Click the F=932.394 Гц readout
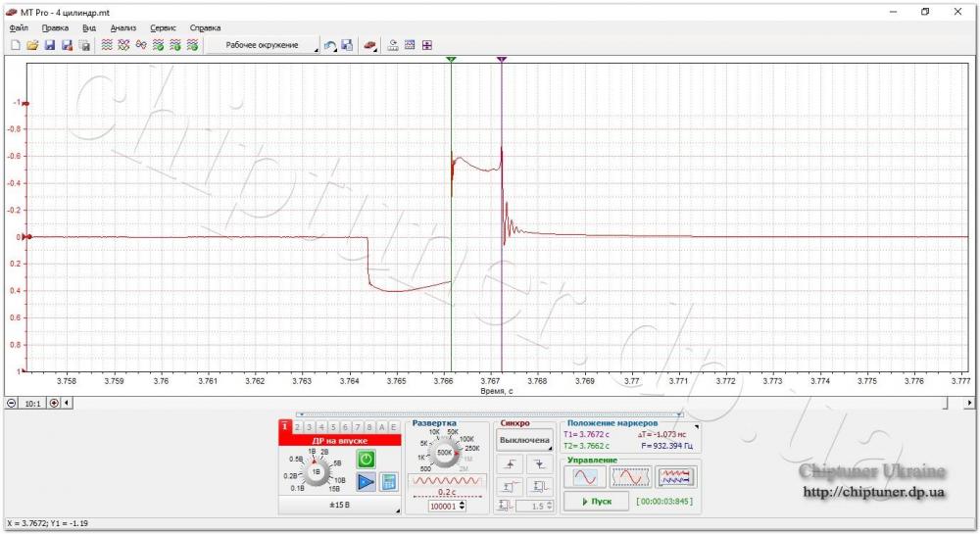 pyautogui.click(x=667, y=446)
